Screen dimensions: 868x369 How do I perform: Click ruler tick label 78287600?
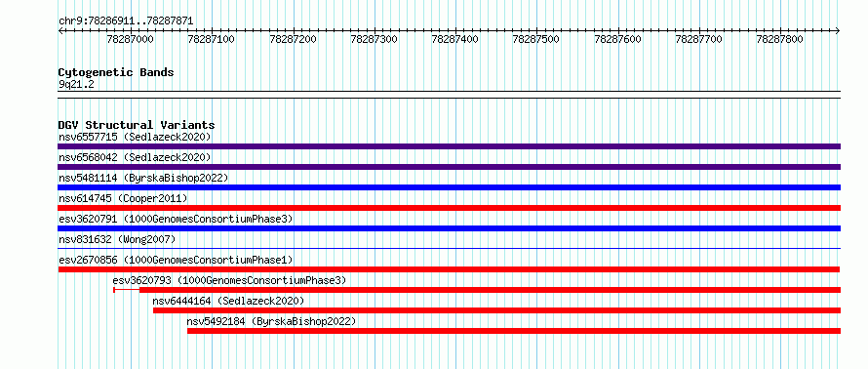click(617, 39)
